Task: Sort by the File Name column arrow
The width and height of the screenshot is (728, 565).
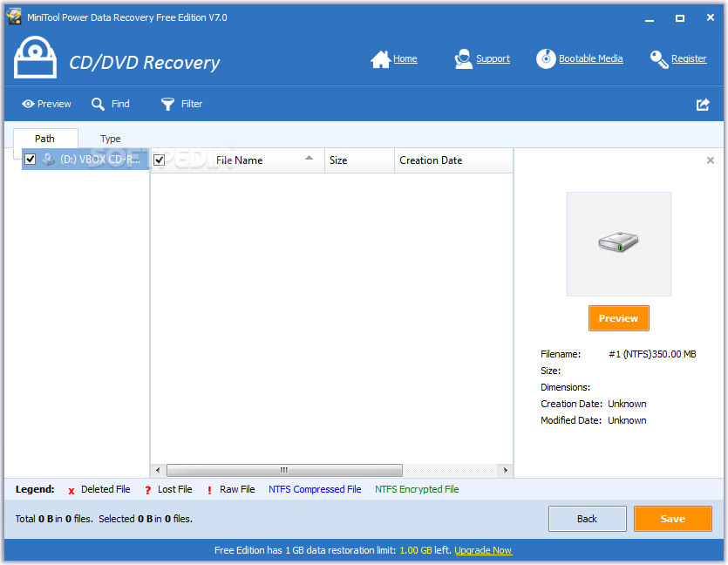Action: (309, 158)
